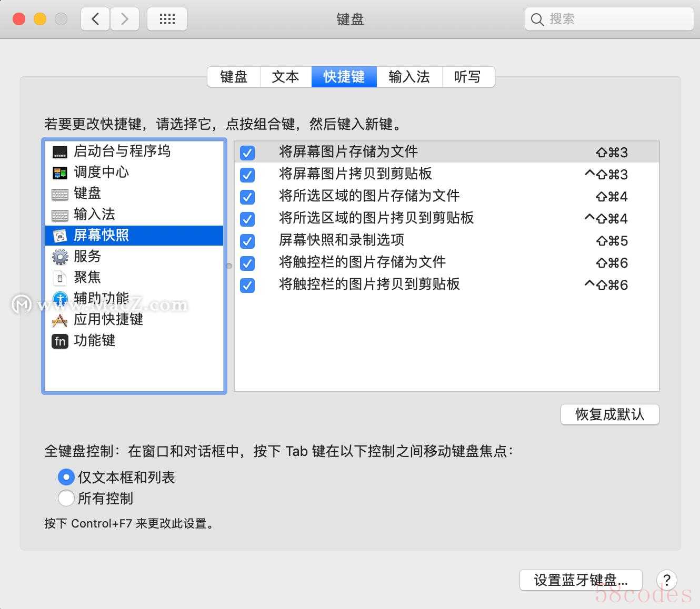Click the gear icon beside 服务

click(x=60, y=257)
